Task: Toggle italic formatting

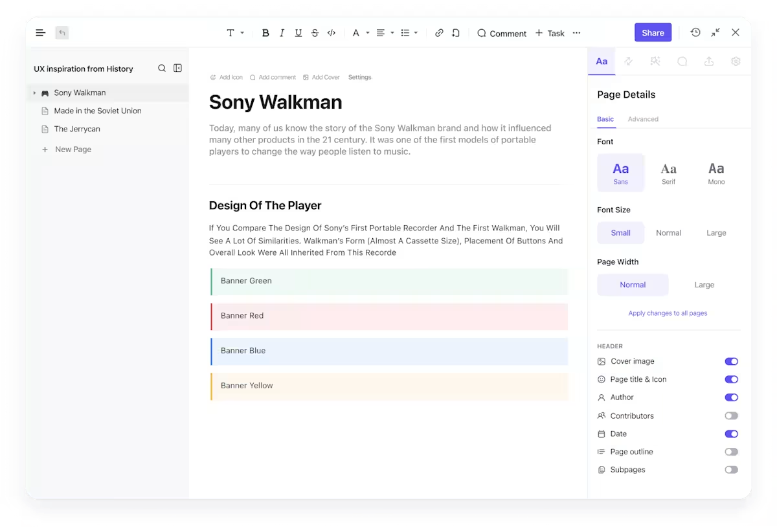Action: (282, 33)
